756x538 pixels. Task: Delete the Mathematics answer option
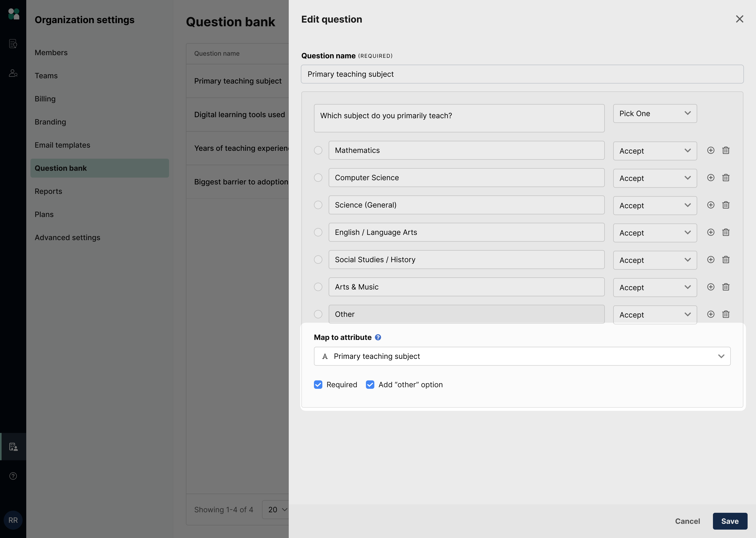[726, 151]
